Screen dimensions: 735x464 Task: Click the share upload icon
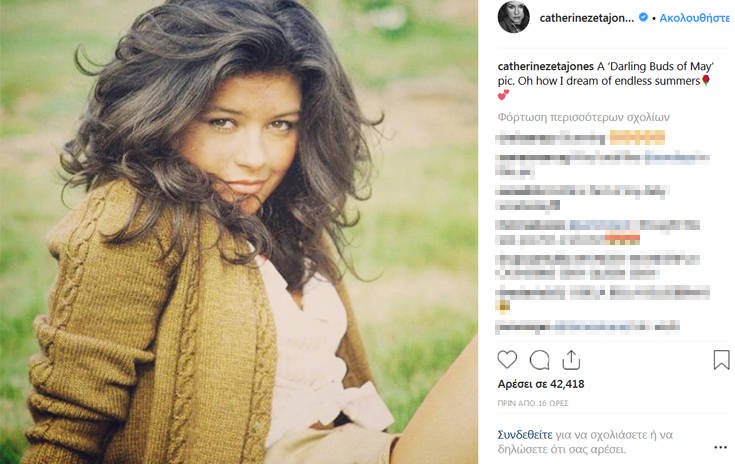coord(571,360)
